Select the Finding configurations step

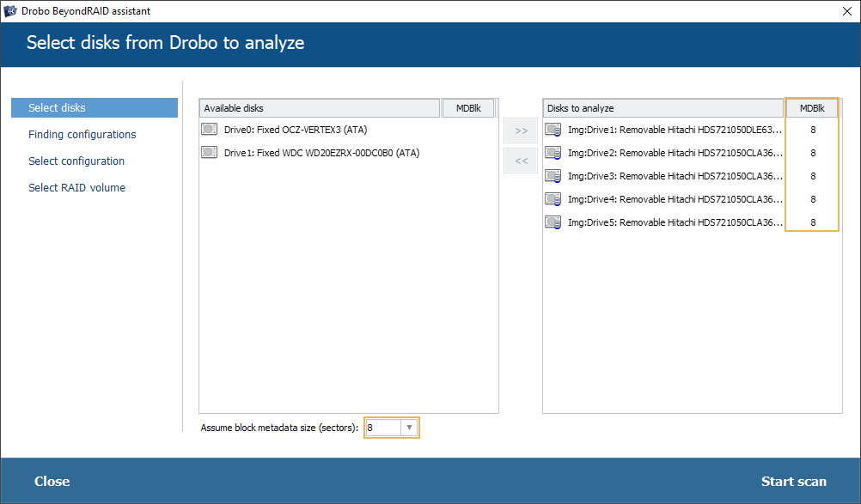point(82,135)
